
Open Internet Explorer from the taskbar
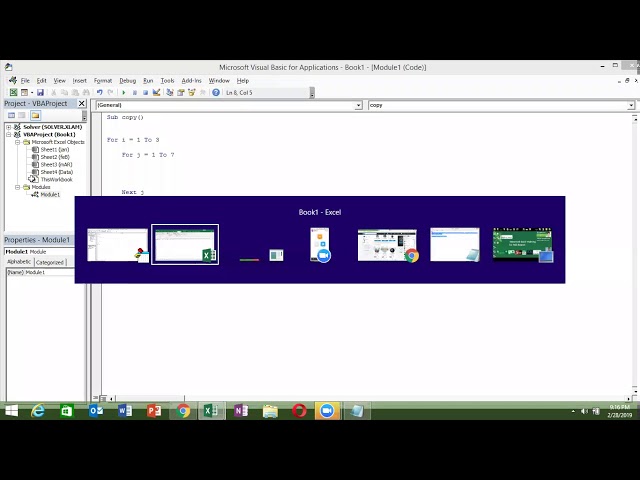[38, 411]
